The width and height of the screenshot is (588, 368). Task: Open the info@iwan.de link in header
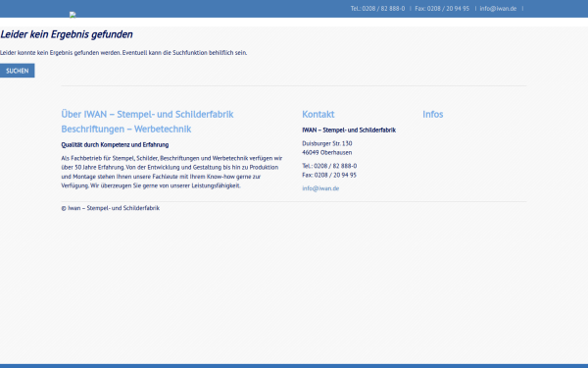[498, 9]
